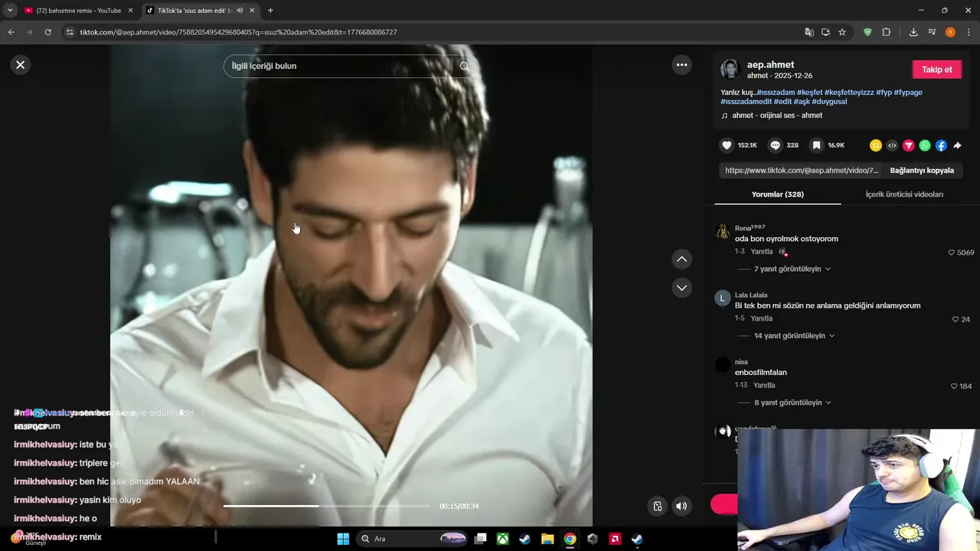Click the embed code icon

tap(892, 145)
